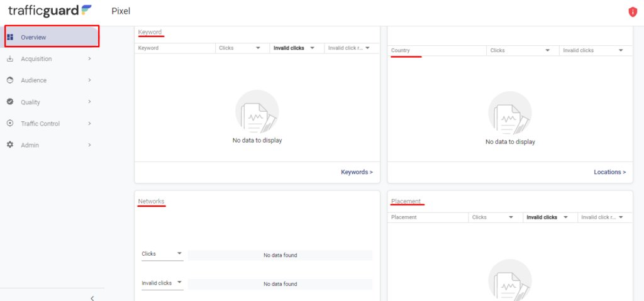Image resolution: width=644 pixels, height=301 pixels.
Task: Open Invalid clicks dropdown in Placement table
Action: 565,217
